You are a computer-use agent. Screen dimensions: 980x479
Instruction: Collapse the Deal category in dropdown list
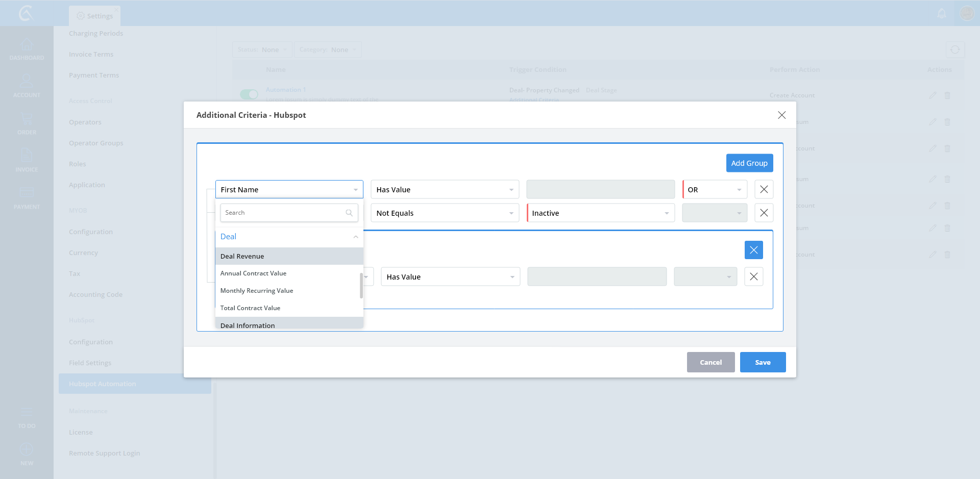[x=356, y=237]
